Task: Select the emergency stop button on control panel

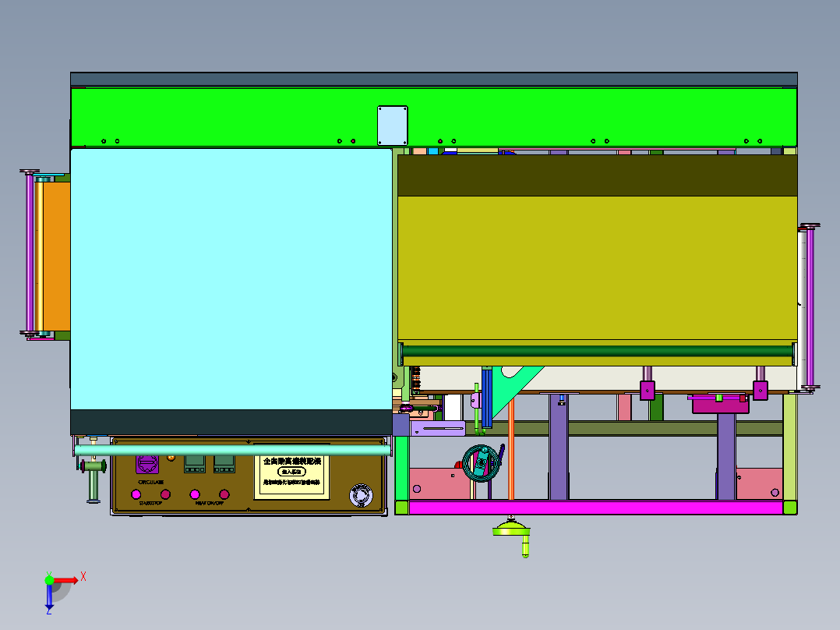Action: pos(361,495)
